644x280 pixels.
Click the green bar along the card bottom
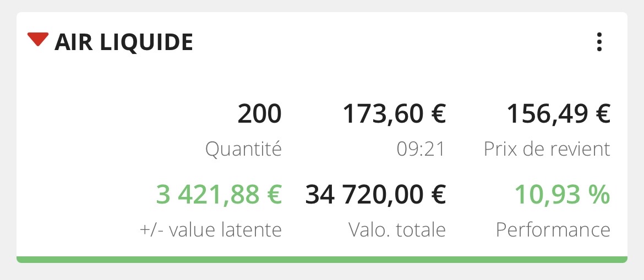[322, 260]
